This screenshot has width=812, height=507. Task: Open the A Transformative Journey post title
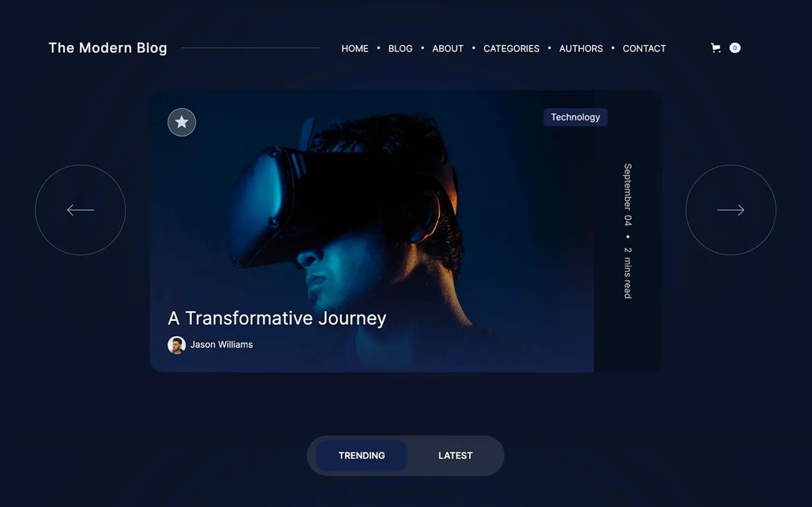277,318
